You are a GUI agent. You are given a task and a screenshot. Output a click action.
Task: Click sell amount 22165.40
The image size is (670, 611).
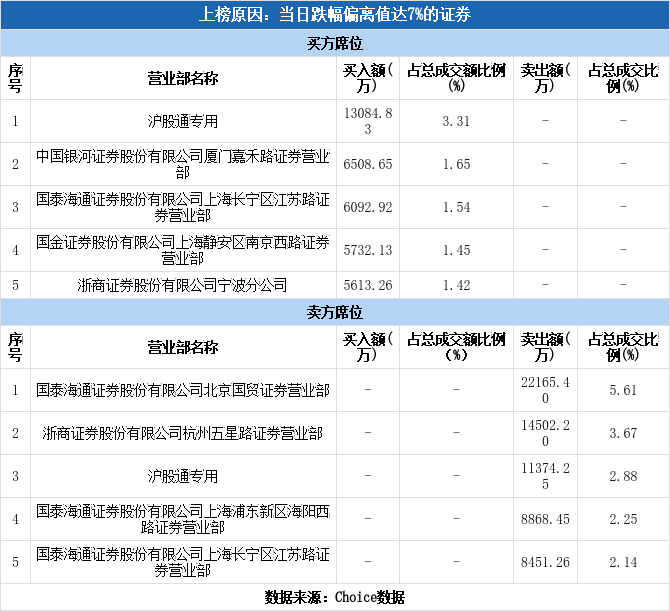(x=545, y=390)
